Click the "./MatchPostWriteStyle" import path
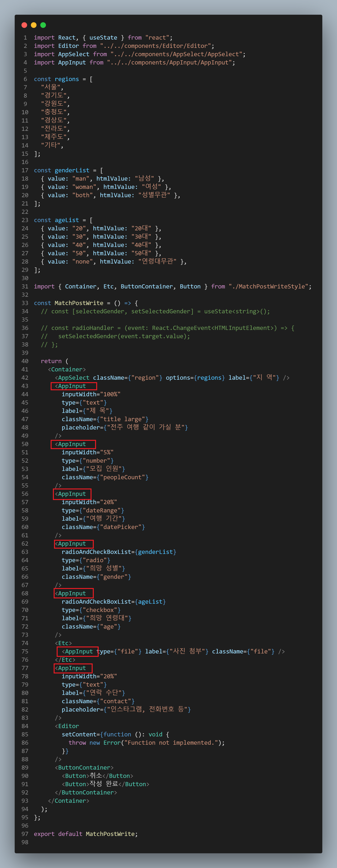Screen dimensions: 337x868 point(268,286)
